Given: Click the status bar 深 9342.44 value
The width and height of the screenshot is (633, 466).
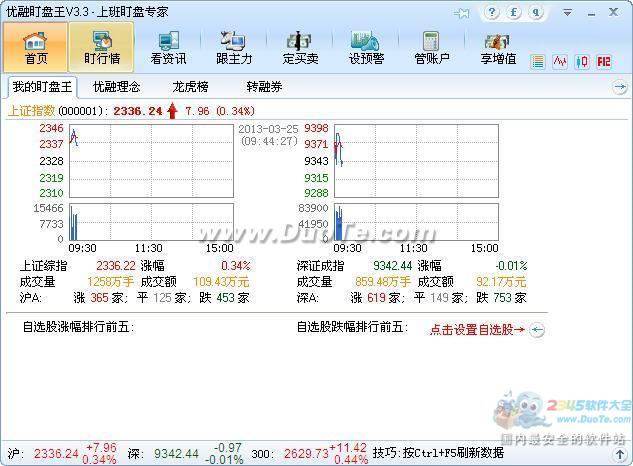Looking at the screenshot, I should pyautogui.click(x=176, y=454).
